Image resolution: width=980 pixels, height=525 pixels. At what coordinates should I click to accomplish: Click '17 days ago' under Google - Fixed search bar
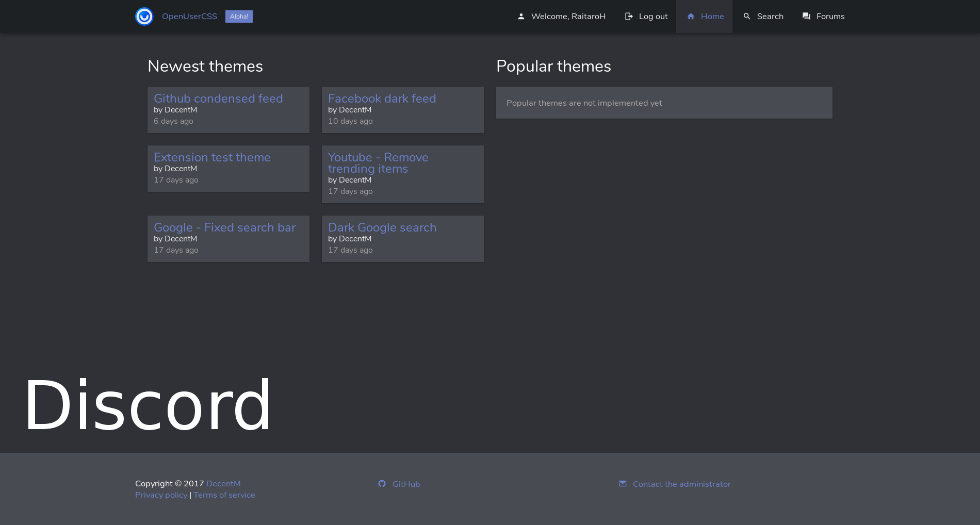[176, 250]
